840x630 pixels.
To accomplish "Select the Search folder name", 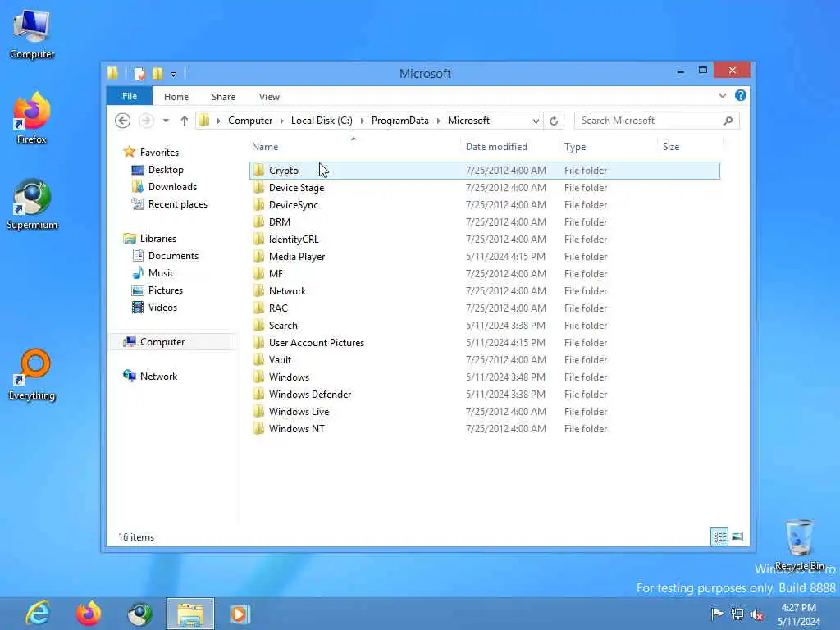I will coord(283,325).
